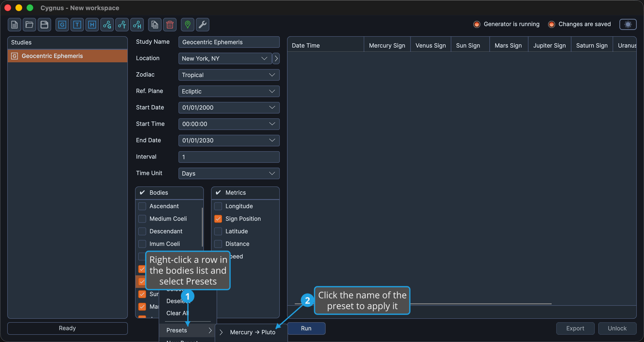Open locations with green pin icon

(188, 25)
